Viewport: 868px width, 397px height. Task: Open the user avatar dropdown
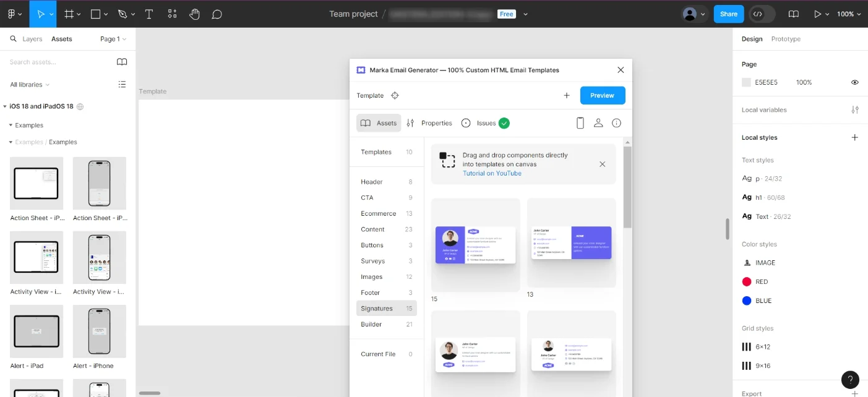[694, 14]
